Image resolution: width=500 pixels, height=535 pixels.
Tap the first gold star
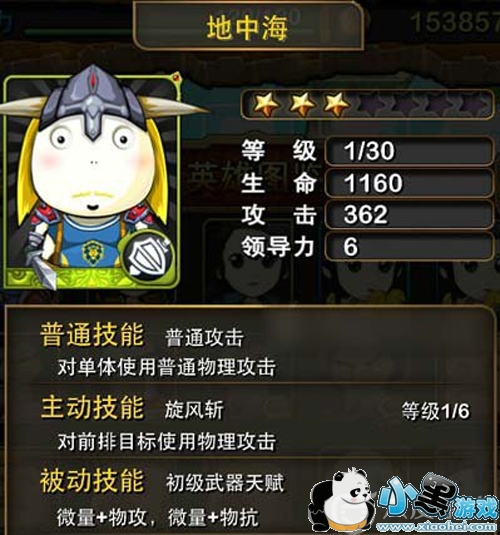(x=266, y=103)
